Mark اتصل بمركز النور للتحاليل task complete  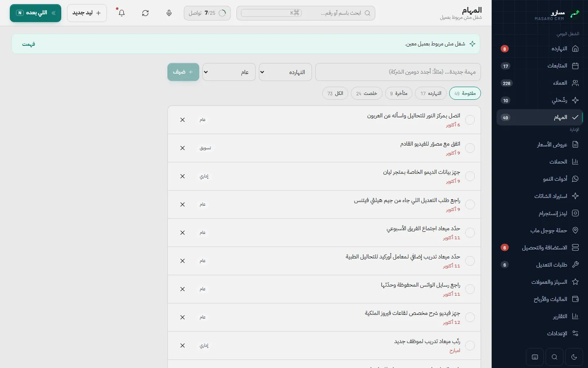coord(470,120)
